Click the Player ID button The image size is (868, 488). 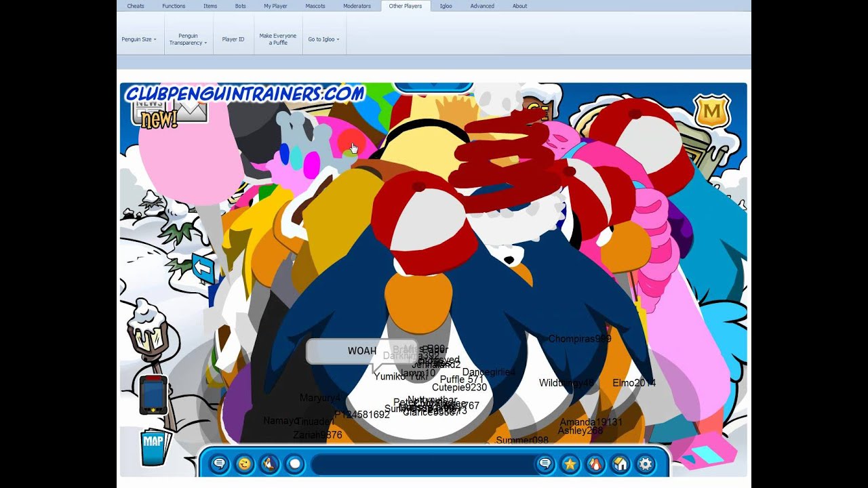[233, 39]
